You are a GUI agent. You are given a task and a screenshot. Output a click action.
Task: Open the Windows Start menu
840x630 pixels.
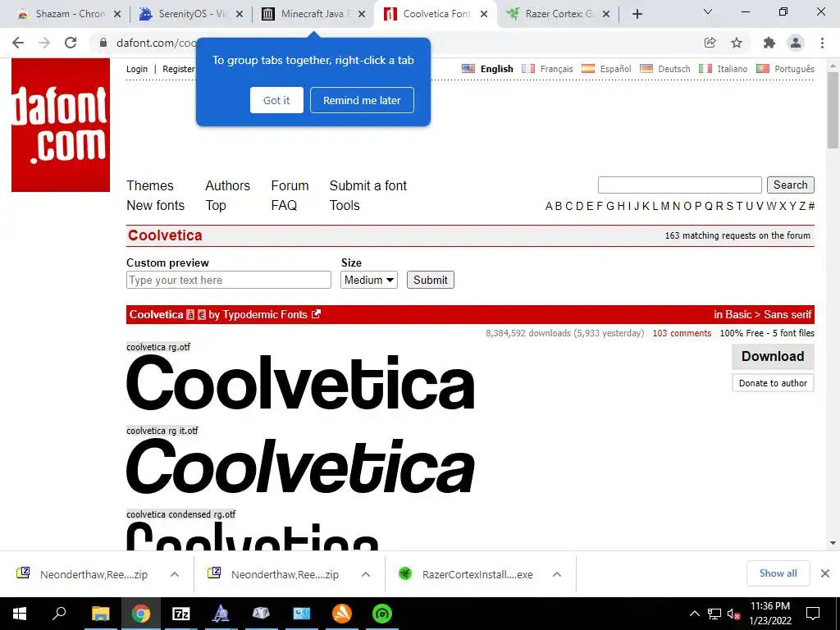[x=20, y=614]
